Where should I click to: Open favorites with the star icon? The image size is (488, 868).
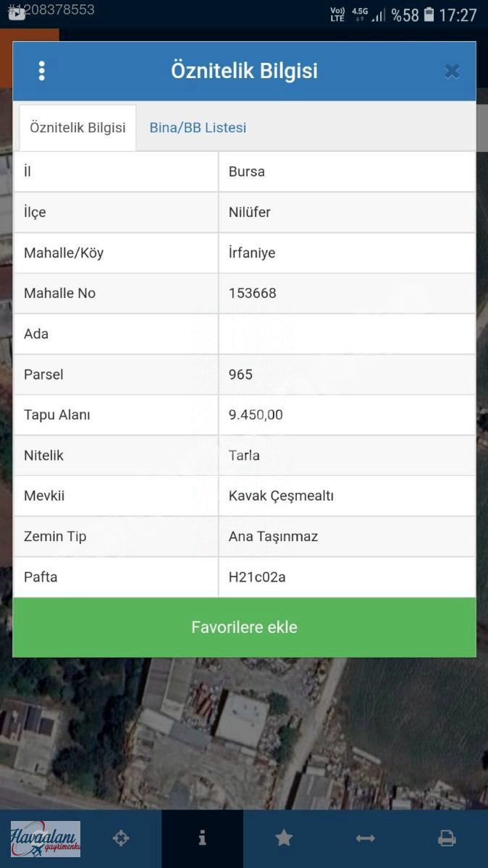pos(284,838)
